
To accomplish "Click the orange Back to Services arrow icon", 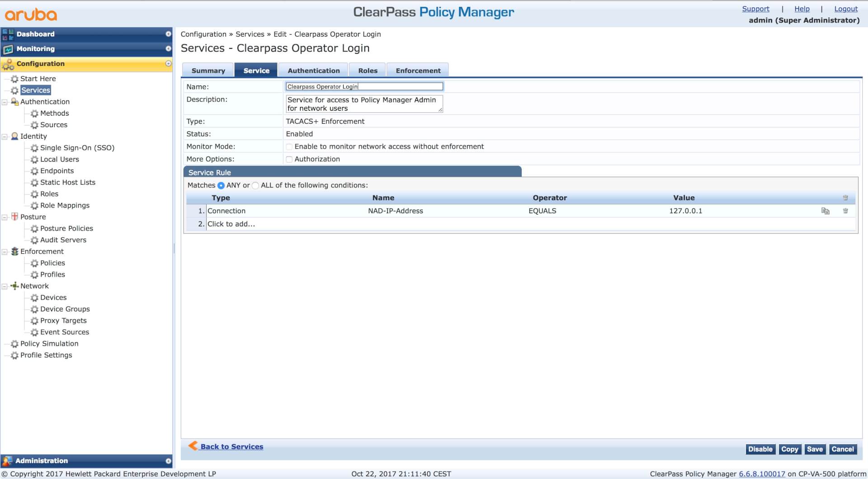I will tap(193, 446).
